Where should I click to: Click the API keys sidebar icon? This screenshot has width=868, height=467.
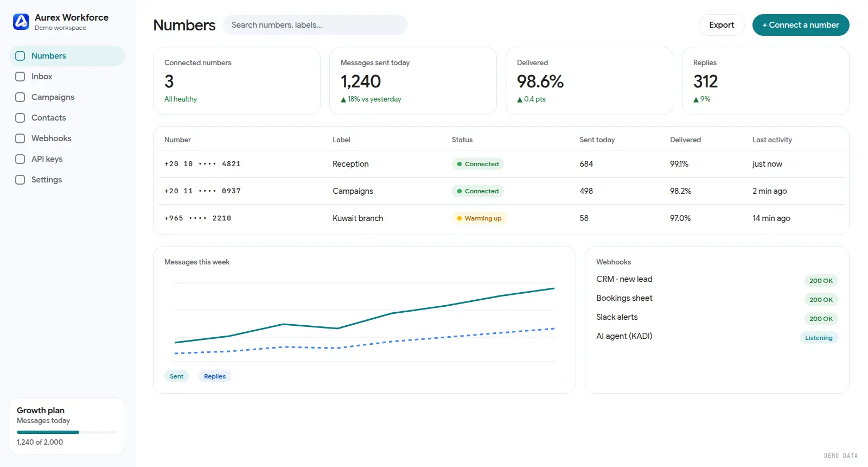click(20, 159)
